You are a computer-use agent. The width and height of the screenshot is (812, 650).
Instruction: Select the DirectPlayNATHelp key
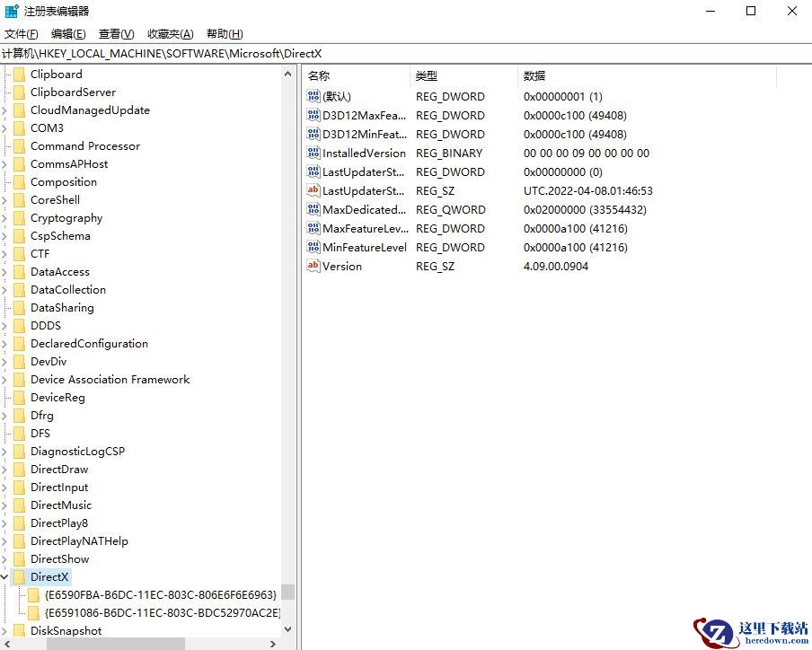pos(79,541)
